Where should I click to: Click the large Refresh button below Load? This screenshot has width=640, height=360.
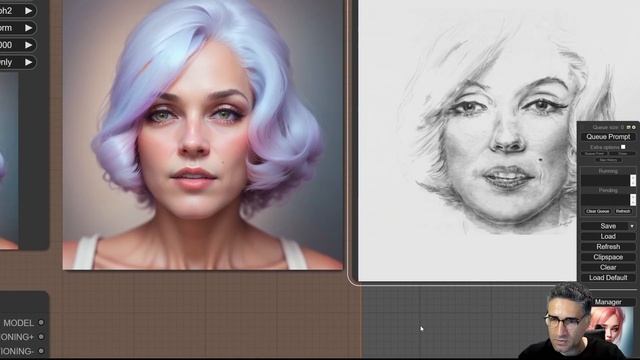click(608, 247)
